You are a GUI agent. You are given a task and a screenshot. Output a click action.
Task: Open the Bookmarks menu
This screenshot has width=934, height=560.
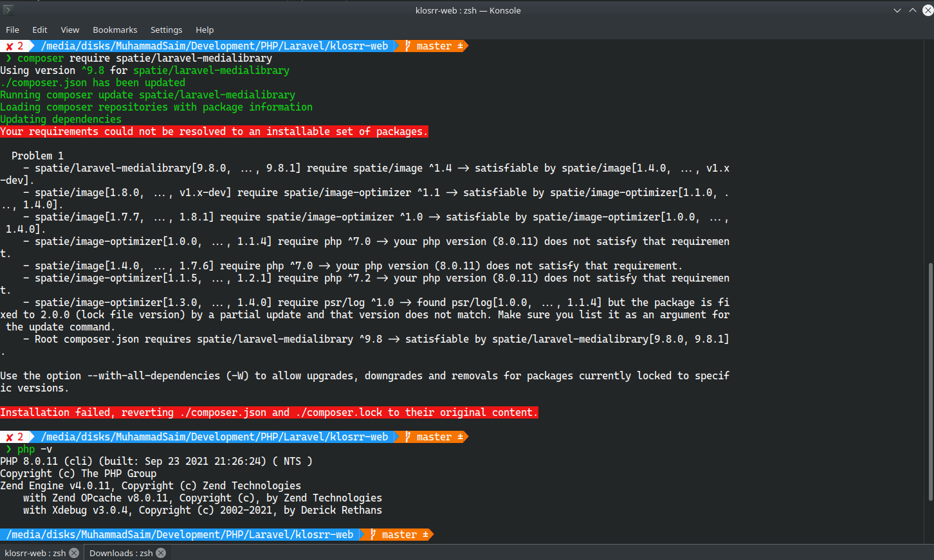(x=115, y=30)
